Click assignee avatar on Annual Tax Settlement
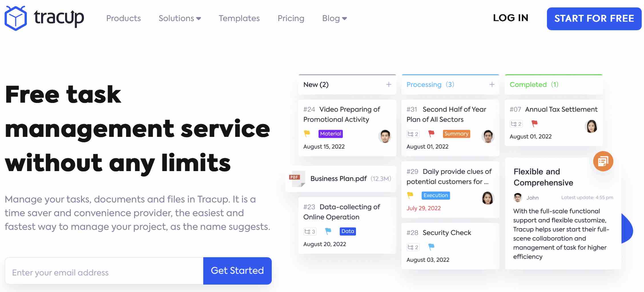Screen dimensions: 644x292 (x=591, y=126)
